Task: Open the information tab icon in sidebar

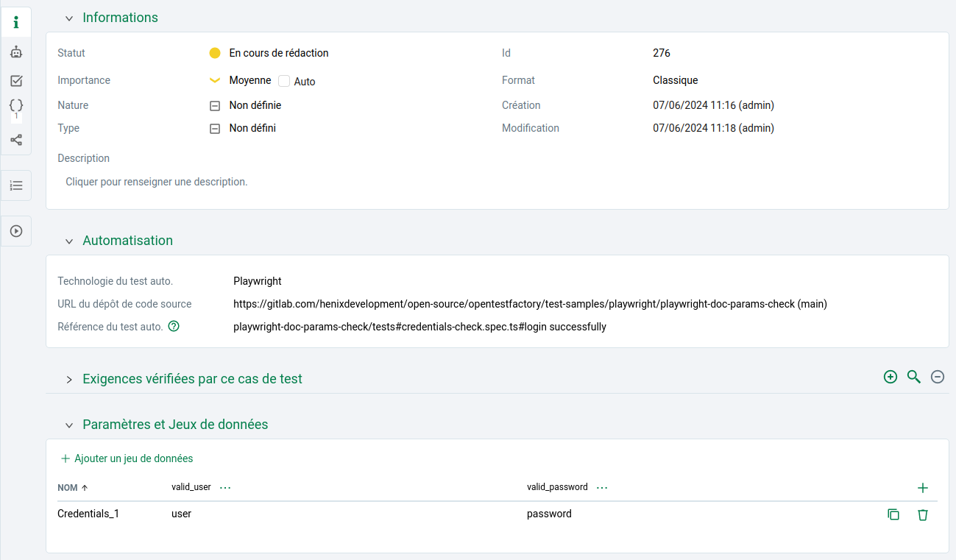Action: point(16,23)
